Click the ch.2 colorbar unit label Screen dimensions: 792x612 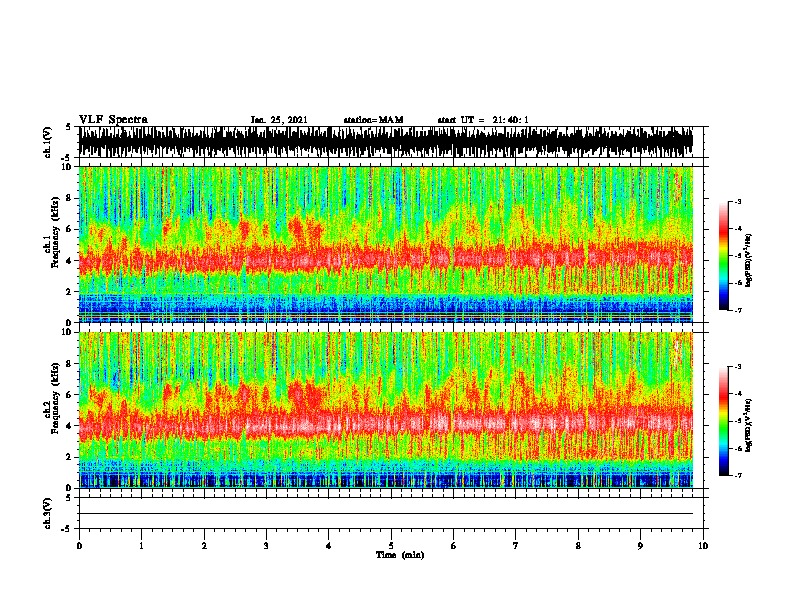(749, 425)
